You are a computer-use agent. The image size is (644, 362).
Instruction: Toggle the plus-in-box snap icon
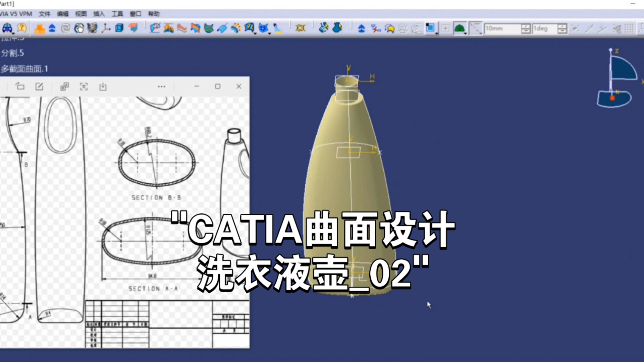click(445, 28)
